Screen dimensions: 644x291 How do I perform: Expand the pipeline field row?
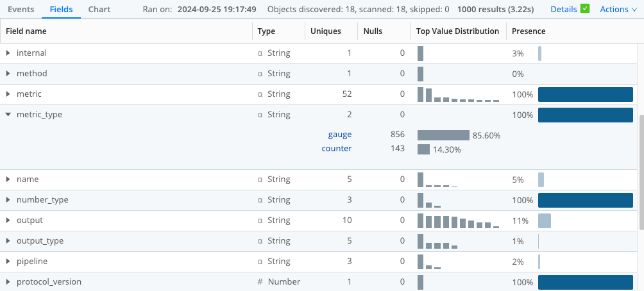point(8,262)
